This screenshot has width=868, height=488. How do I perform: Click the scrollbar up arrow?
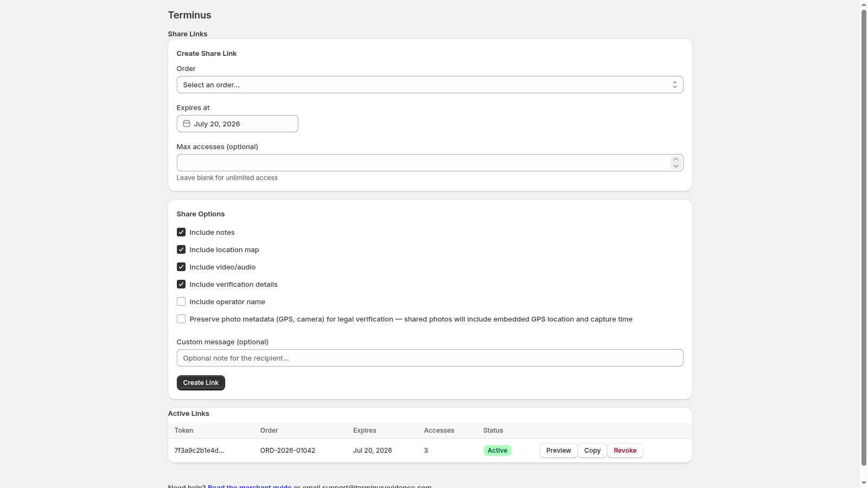864,4
